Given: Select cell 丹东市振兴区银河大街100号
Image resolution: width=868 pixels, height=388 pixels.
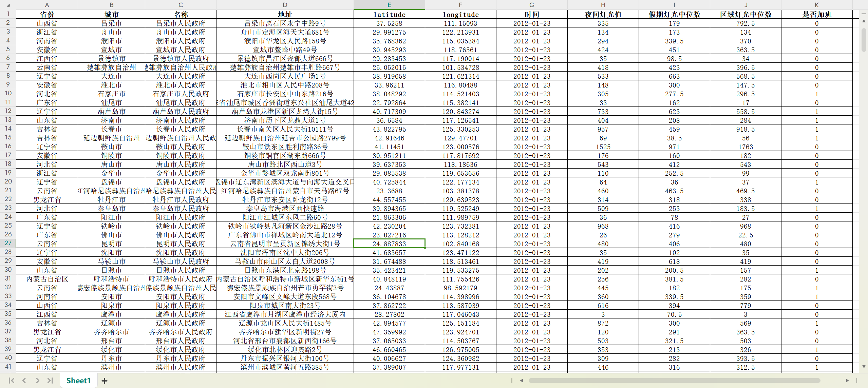Looking at the screenshot, I should 285,358.
